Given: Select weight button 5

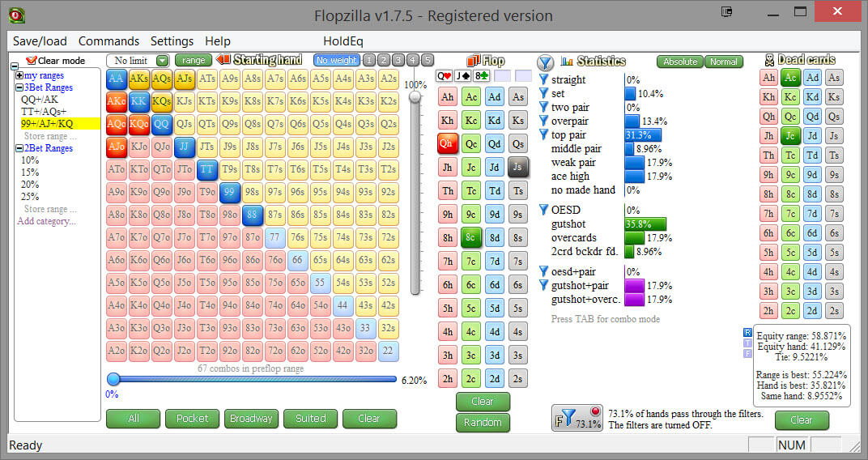Looking at the screenshot, I should (427, 61).
